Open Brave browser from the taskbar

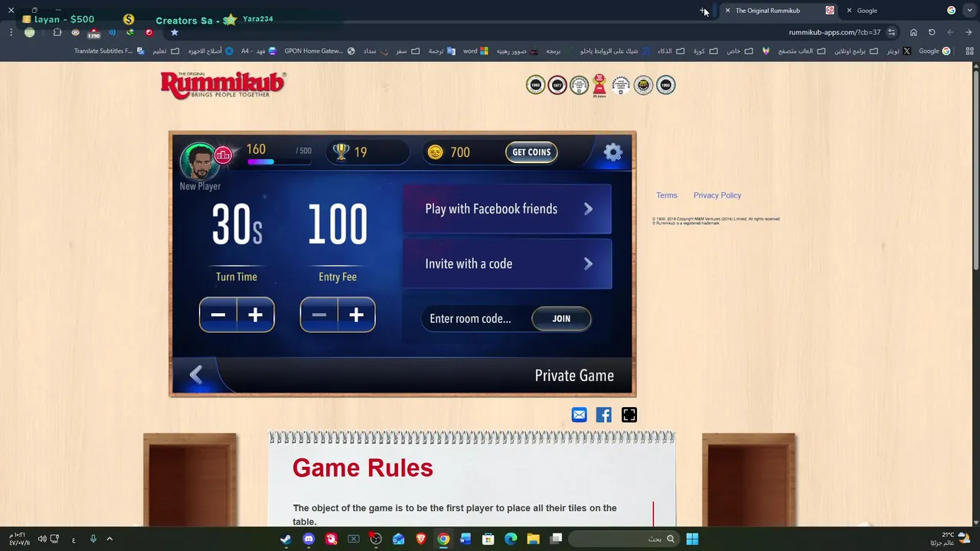(420, 539)
